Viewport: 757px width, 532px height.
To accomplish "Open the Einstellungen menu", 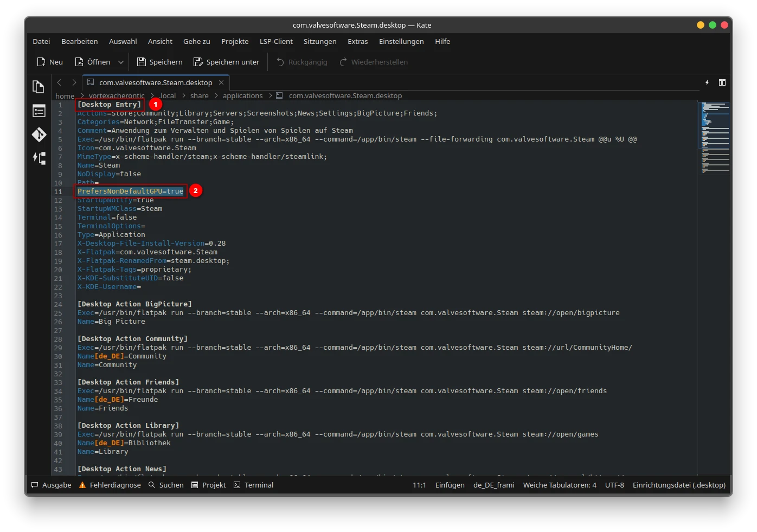I will [401, 41].
